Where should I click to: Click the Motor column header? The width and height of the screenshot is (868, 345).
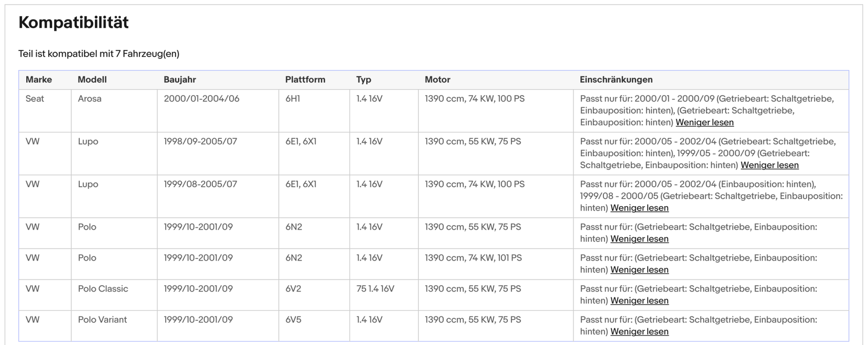(437, 79)
